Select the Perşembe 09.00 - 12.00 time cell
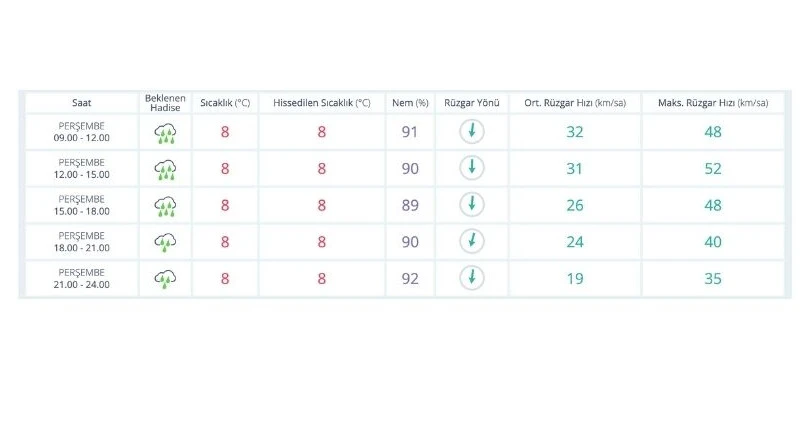Viewport: 804px width, 427px height. click(x=83, y=132)
